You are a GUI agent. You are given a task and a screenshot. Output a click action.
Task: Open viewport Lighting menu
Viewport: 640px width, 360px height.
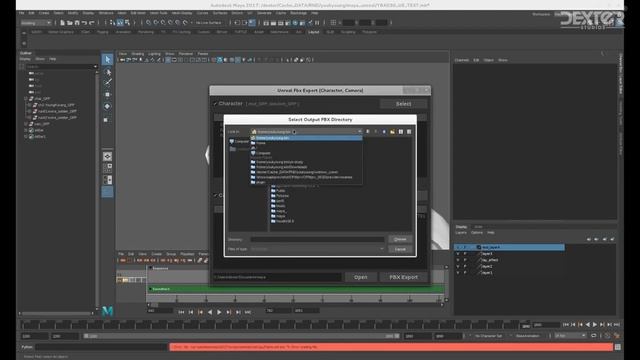pyautogui.click(x=154, y=53)
